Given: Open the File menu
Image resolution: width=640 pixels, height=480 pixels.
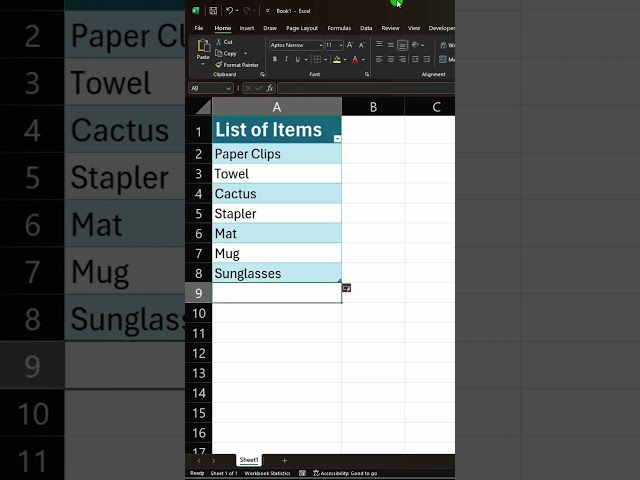Looking at the screenshot, I should click(x=199, y=28).
